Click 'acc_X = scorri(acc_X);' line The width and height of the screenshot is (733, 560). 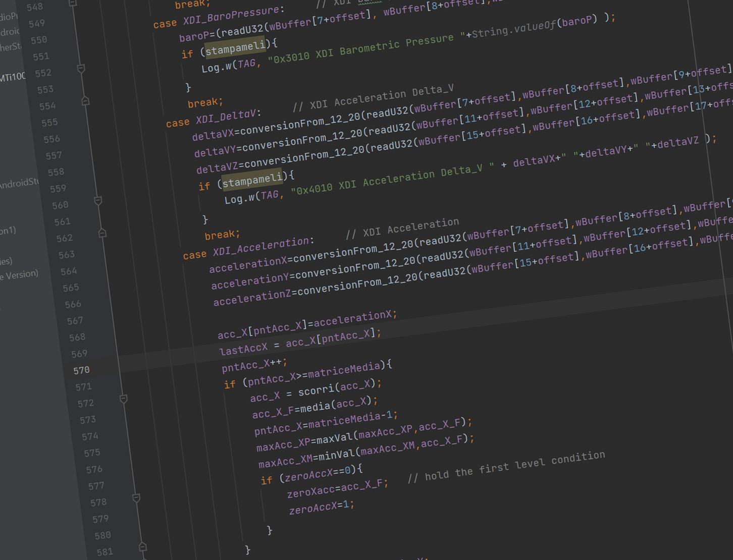[x=316, y=390]
